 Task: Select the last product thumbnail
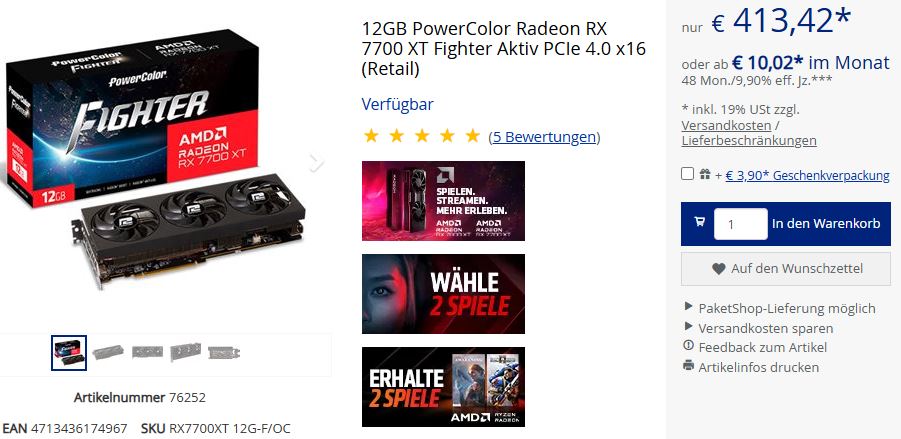click(224, 352)
